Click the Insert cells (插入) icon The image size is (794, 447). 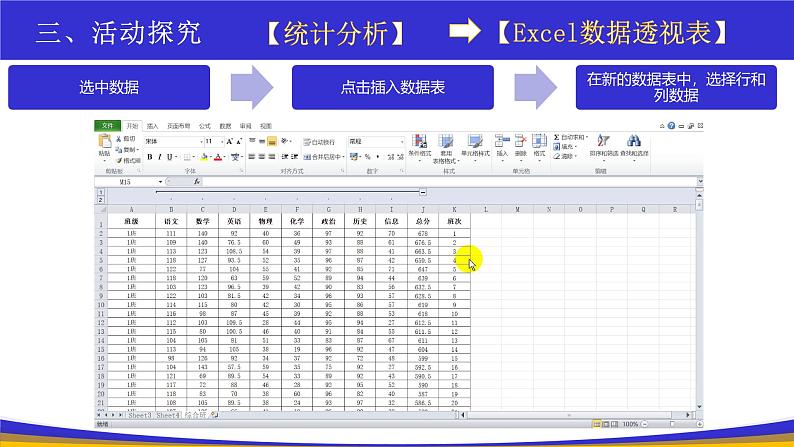click(502, 141)
